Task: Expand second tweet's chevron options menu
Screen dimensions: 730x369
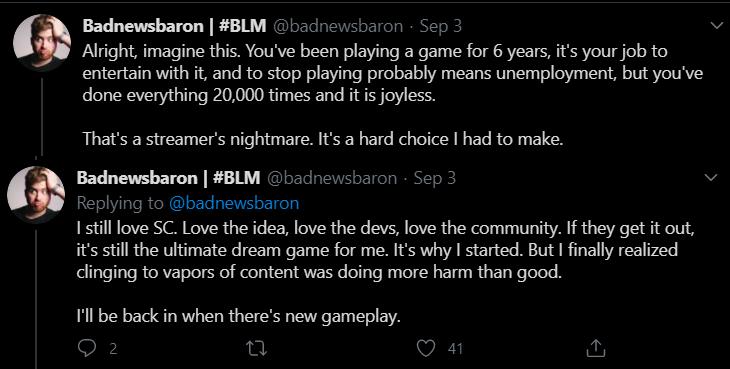Action: click(711, 178)
